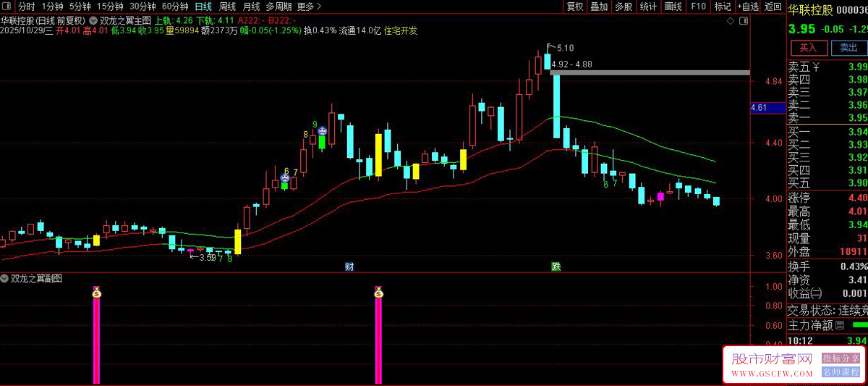Click the 买一 price 3.94
868x386 pixels.
pyautogui.click(x=857, y=132)
